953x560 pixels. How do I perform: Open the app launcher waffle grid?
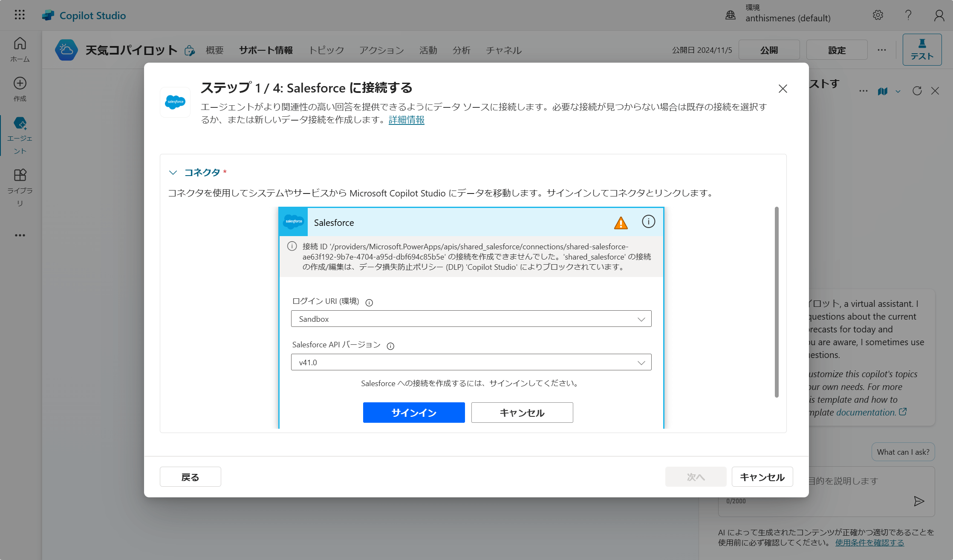coord(20,15)
